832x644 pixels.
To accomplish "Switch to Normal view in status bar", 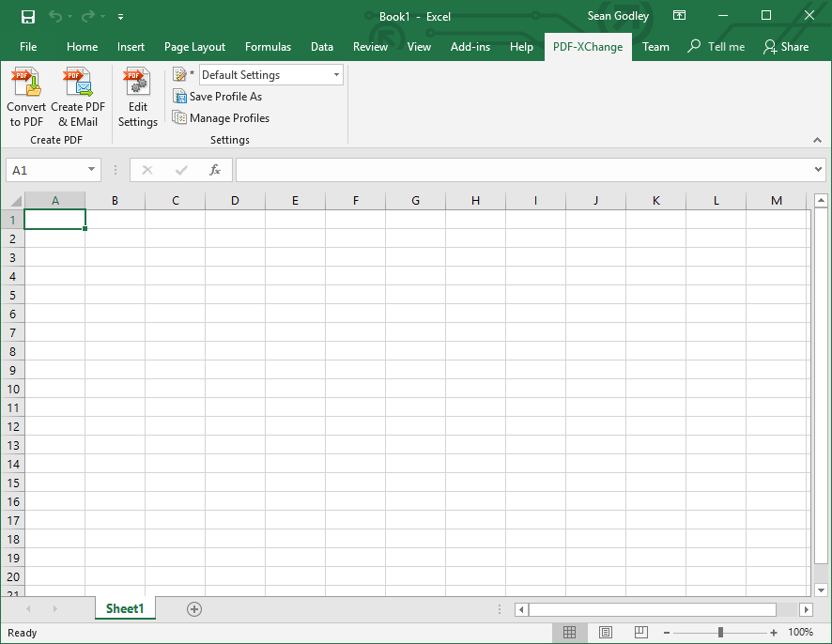I will click(569, 633).
